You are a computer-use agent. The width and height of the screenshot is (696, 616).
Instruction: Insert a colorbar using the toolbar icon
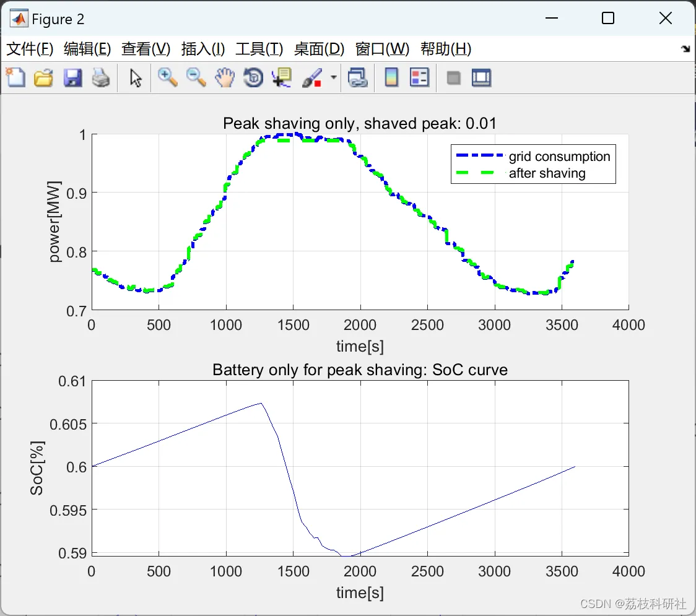[x=391, y=77]
